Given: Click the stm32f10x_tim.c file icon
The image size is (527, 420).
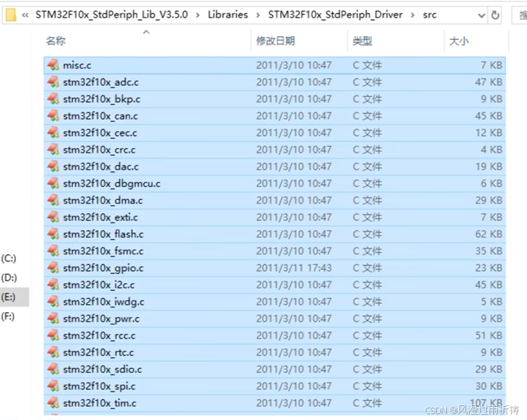Looking at the screenshot, I should (53, 402).
